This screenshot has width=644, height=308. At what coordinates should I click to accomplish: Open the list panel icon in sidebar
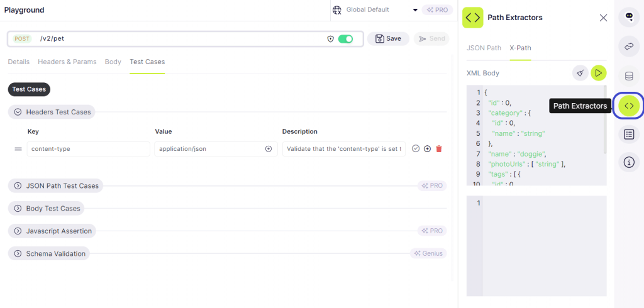point(628,134)
